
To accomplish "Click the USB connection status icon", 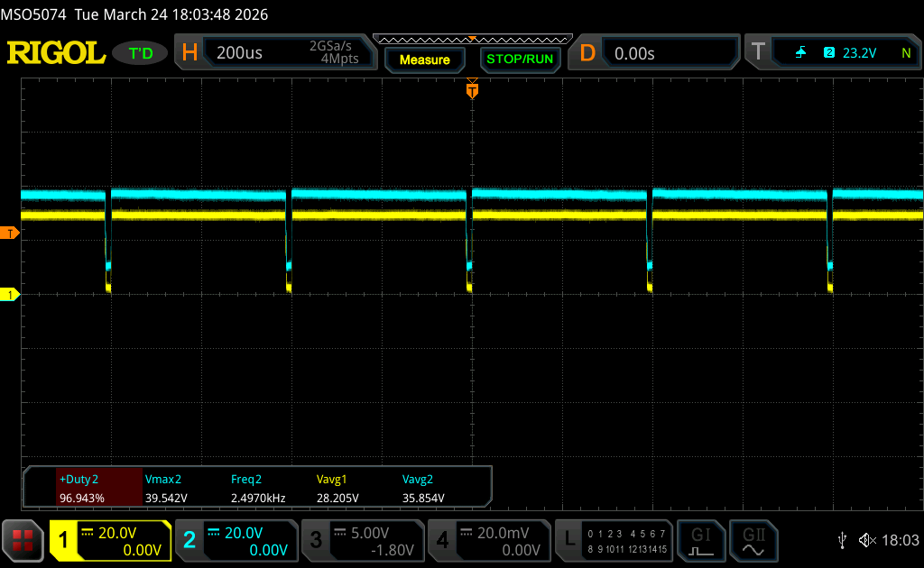I will [x=842, y=540].
